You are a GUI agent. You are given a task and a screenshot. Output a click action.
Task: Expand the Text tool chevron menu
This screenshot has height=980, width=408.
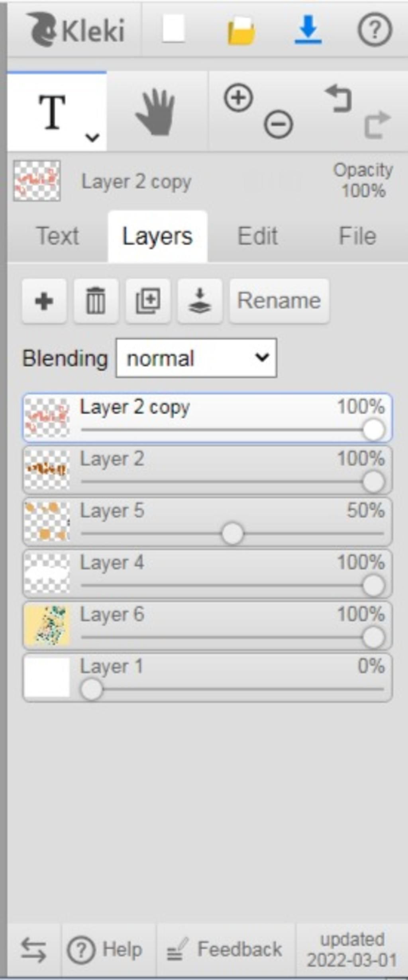[x=92, y=137]
